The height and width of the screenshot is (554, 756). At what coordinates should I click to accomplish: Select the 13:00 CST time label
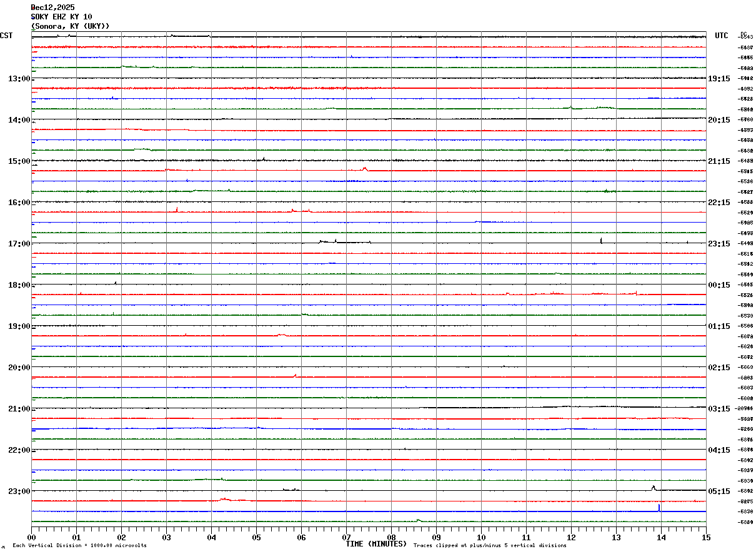pos(19,79)
